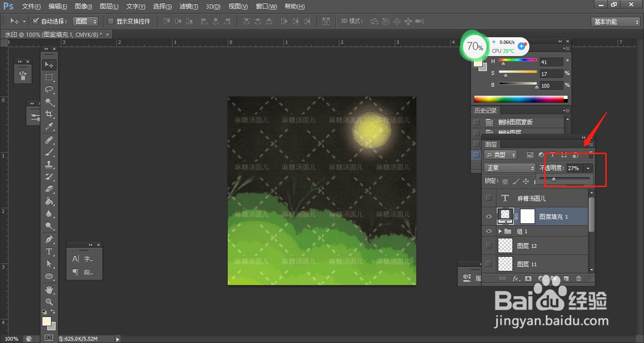
Task: Open the 文件 menu
Action: (x=31, y=7)
